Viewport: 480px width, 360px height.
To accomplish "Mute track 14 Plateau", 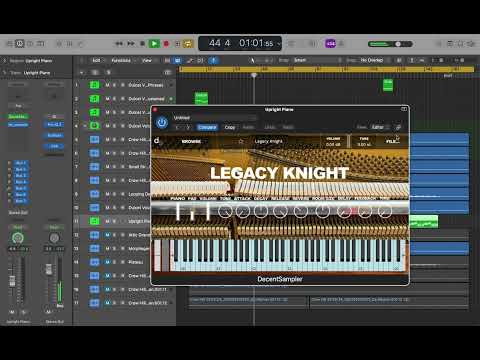I will 107,262.
